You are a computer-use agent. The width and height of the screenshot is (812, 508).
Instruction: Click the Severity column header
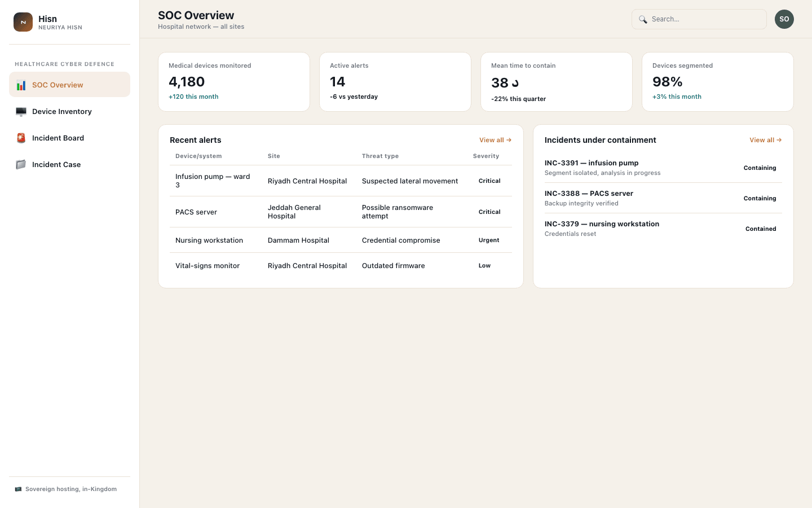tap(486, 156)
